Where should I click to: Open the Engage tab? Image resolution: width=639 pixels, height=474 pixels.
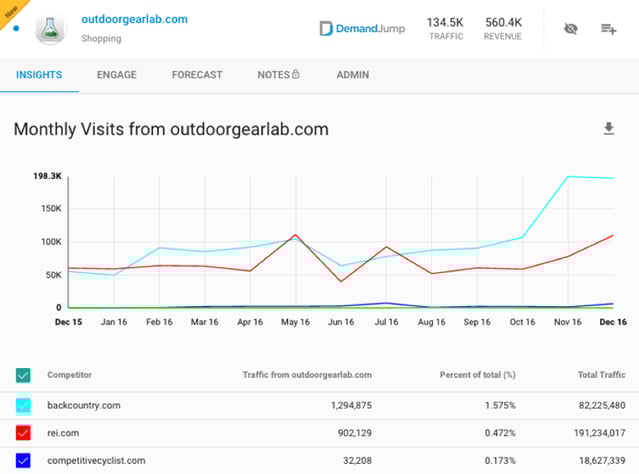pyautogui.click(x=117, y=75)
